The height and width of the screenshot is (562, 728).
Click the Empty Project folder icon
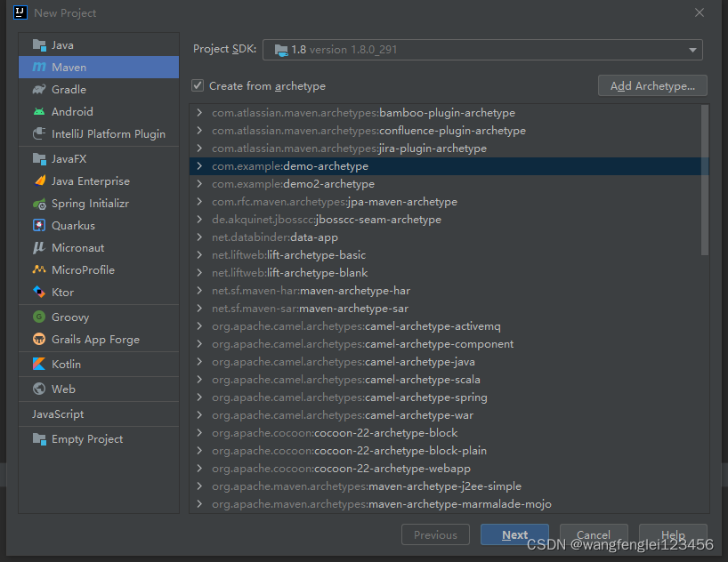click(x=39, y=439)
